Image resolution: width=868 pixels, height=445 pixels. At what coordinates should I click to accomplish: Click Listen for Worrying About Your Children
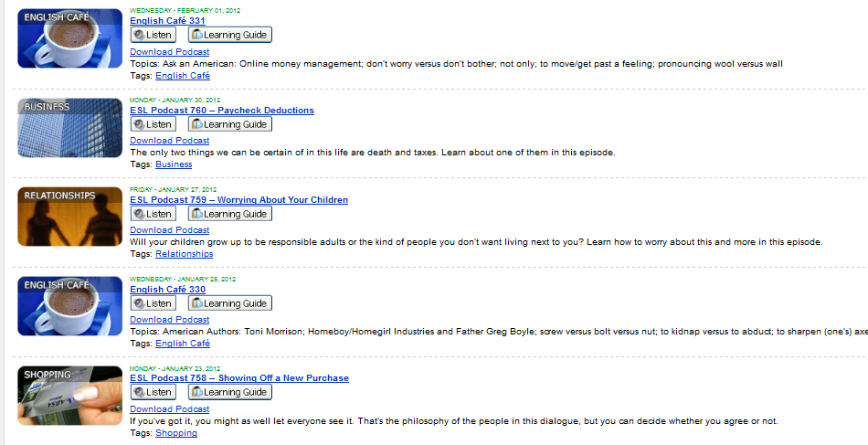tap(153, 214)
